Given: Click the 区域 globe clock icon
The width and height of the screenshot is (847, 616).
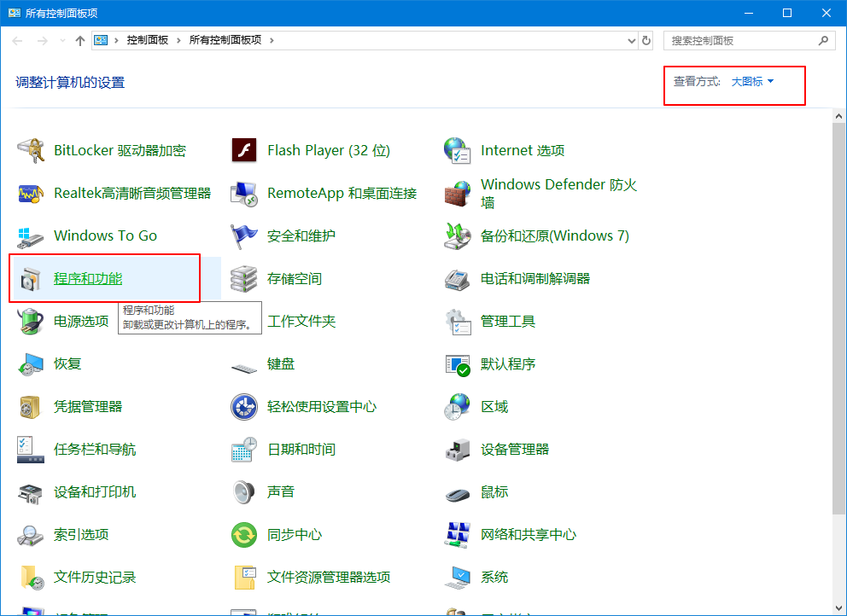Looking at the screenshot, I should tap(458, 406).
